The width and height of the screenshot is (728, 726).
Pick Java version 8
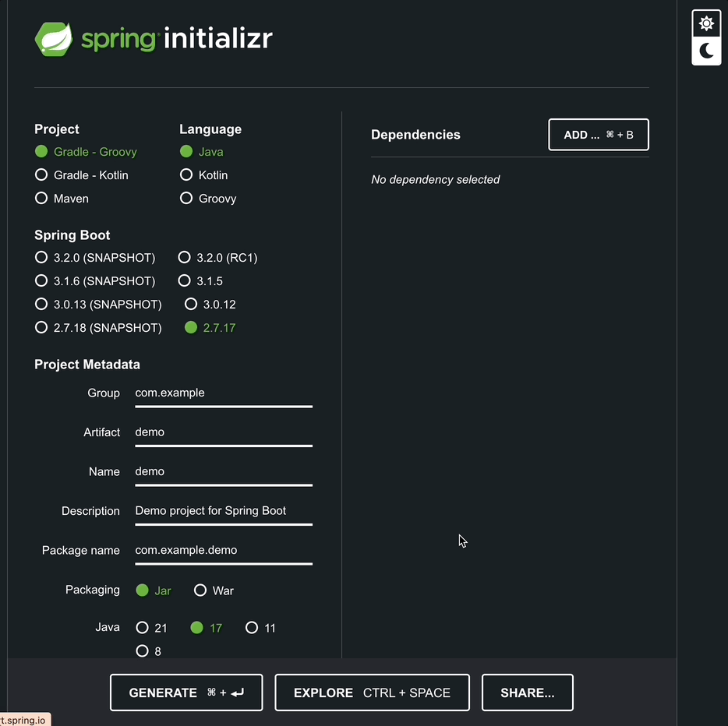pos(149,651)
